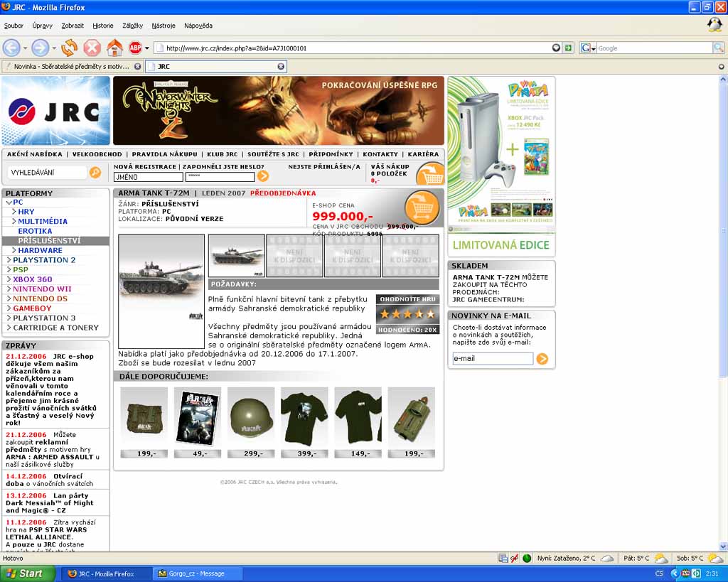The image size is (728, 582).
Task: Open KONTAKTY link
Action: click(x=380, y=154)
